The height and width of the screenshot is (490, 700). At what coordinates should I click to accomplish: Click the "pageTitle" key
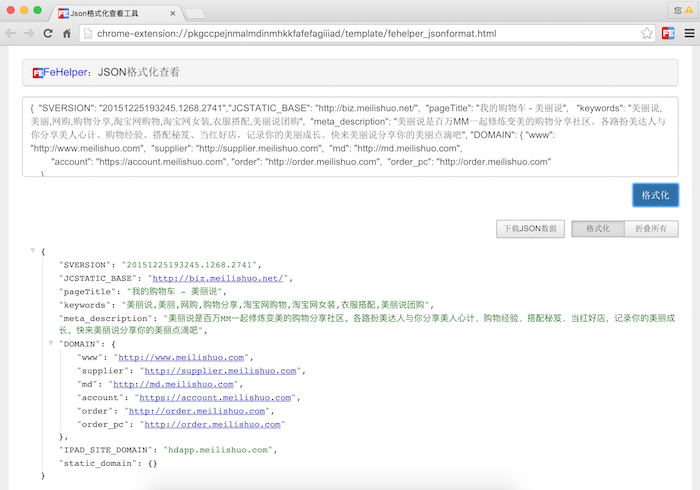[x=87, y=292]
